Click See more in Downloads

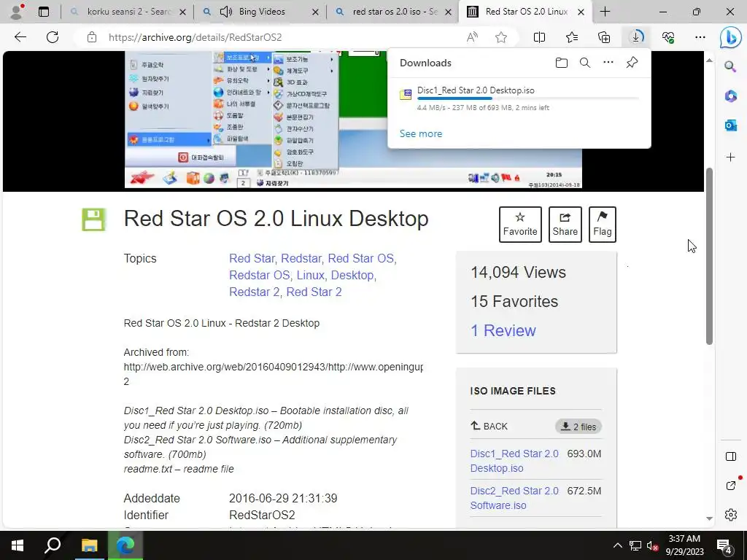421,134
